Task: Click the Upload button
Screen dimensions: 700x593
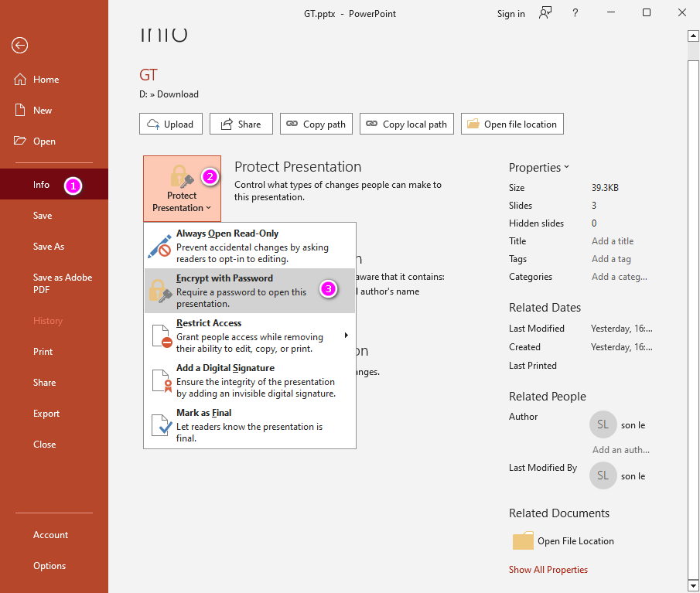Action: [170, 123]
